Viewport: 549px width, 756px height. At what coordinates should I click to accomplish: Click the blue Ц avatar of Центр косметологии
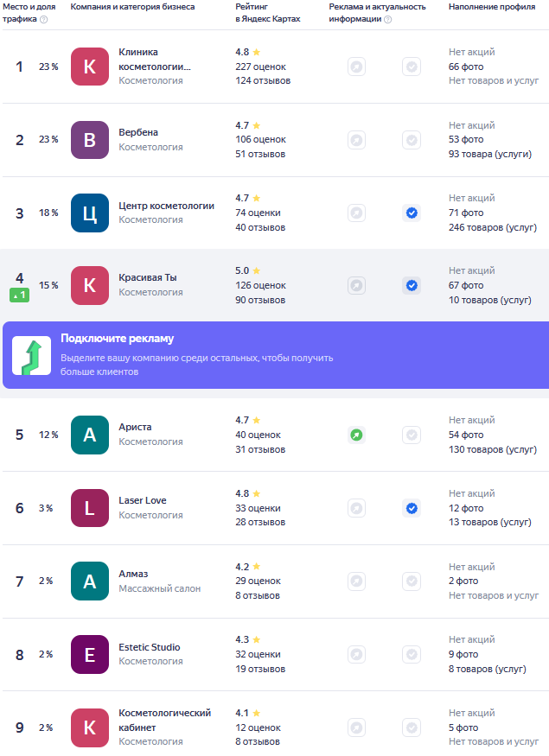pos(90,213)
